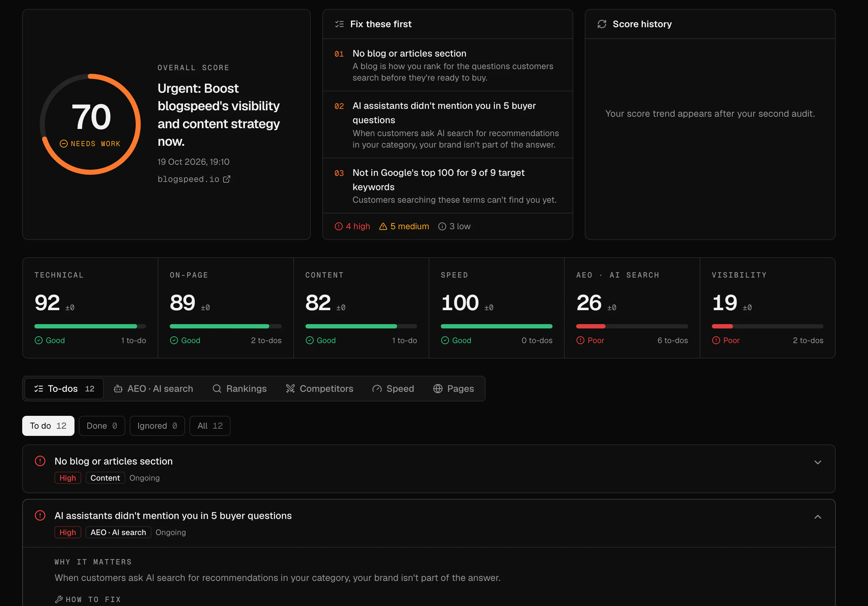The image size is (868, 606).
Task: Open blogspeed.io external link icon
Action: tap(226, 179)
